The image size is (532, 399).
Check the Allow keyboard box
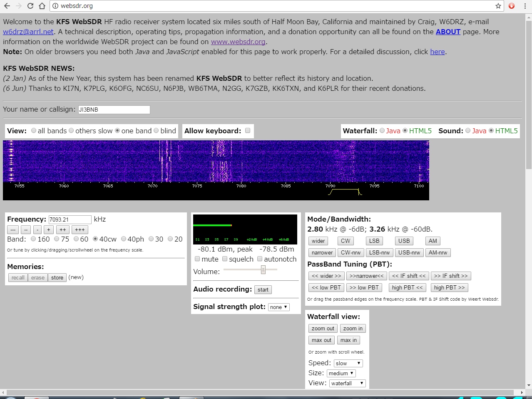pos(248,130)
